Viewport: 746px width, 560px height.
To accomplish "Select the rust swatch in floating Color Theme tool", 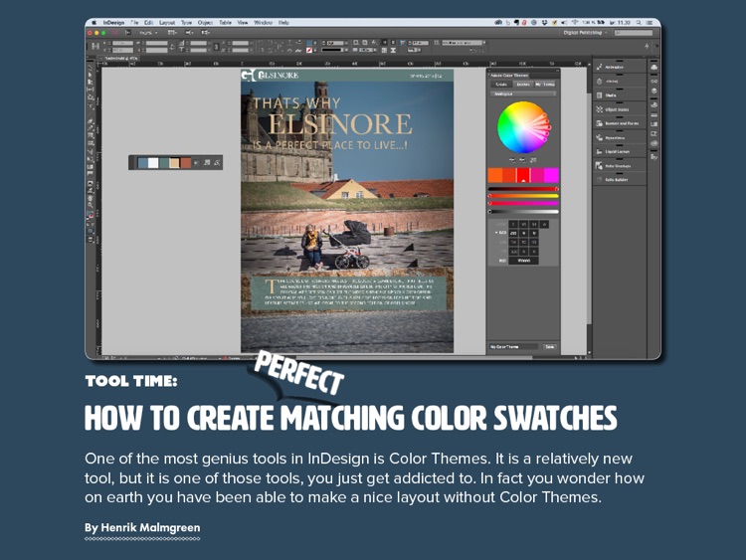I will tap(186, 163).
